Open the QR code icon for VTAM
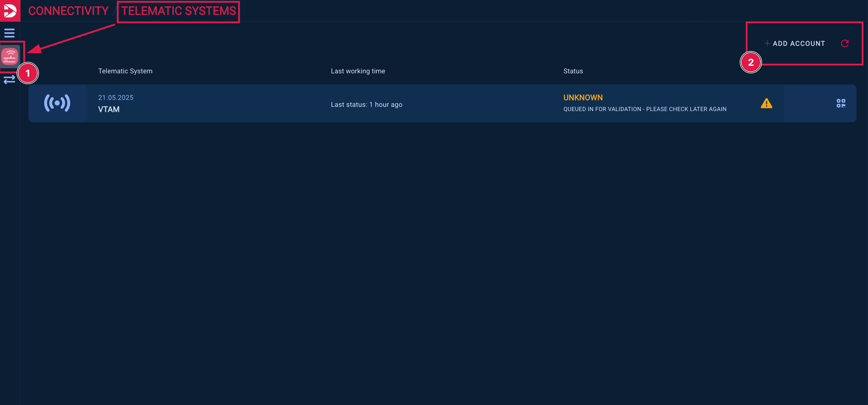 point(841,104)
